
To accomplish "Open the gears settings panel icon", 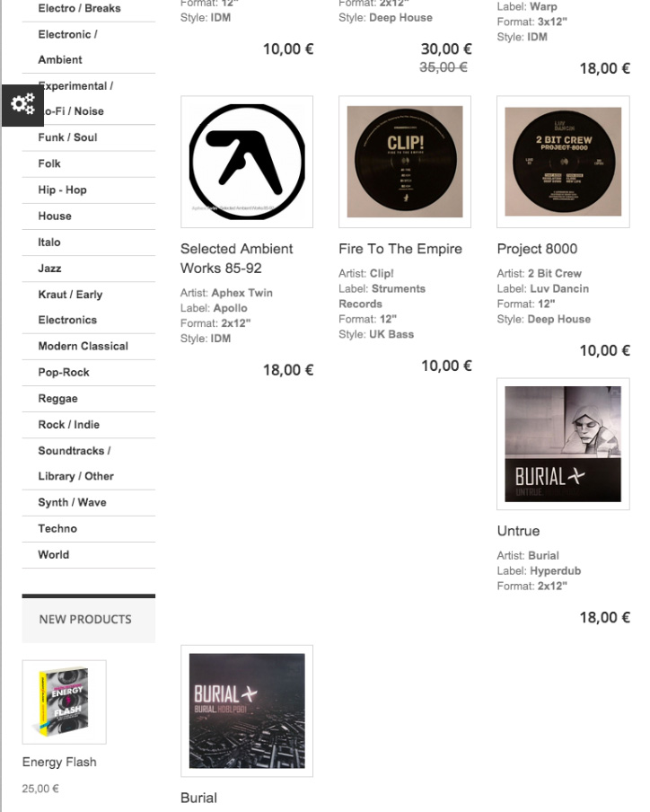I will (22, 105).
